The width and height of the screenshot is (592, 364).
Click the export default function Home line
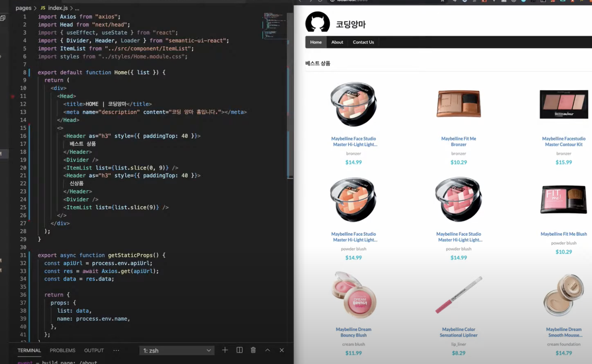(x=101, y=73)
